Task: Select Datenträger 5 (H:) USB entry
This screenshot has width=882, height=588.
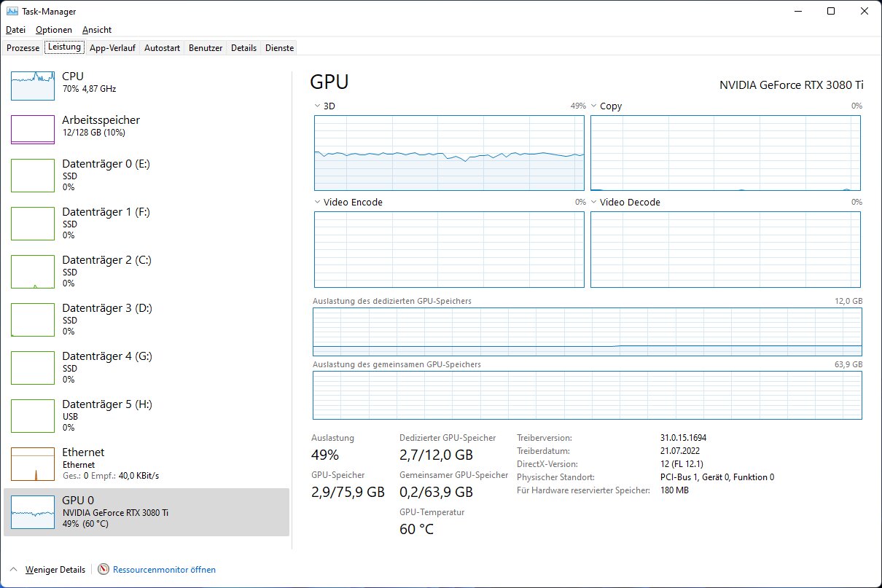Action: point(147,415)
